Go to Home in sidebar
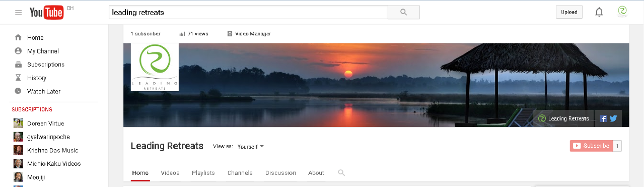 pos(35,38)
